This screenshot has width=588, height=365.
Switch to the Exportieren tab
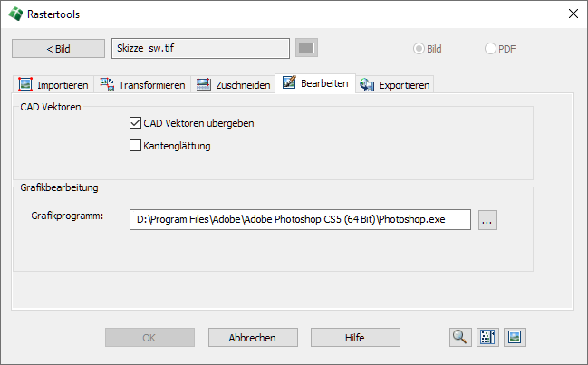pos(395,85)
